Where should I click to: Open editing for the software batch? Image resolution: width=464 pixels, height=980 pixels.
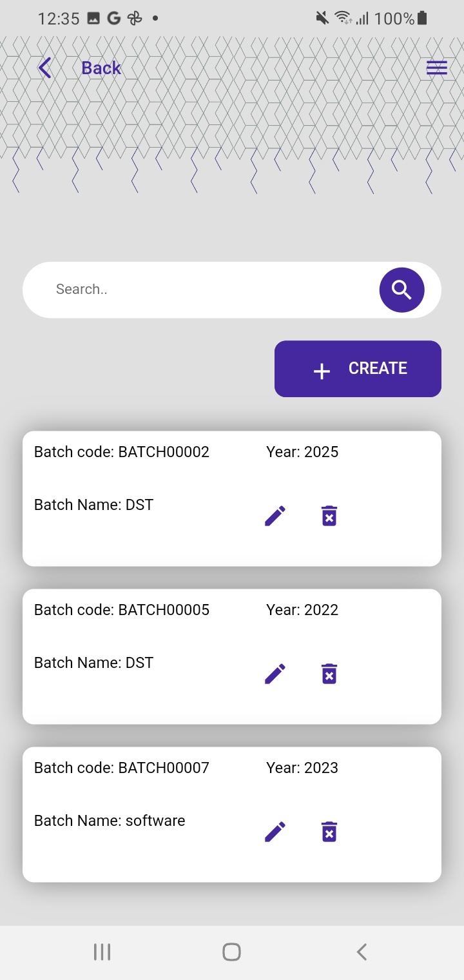point(275,832)
